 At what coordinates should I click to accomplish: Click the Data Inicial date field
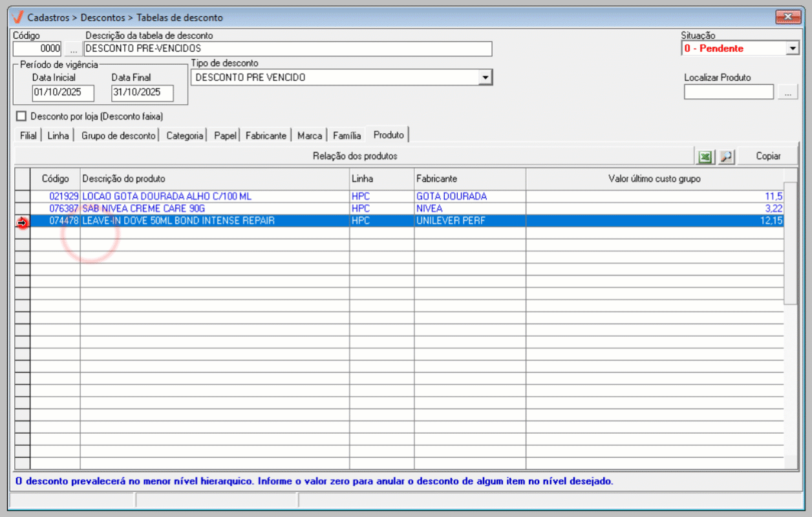coord(63,92)
